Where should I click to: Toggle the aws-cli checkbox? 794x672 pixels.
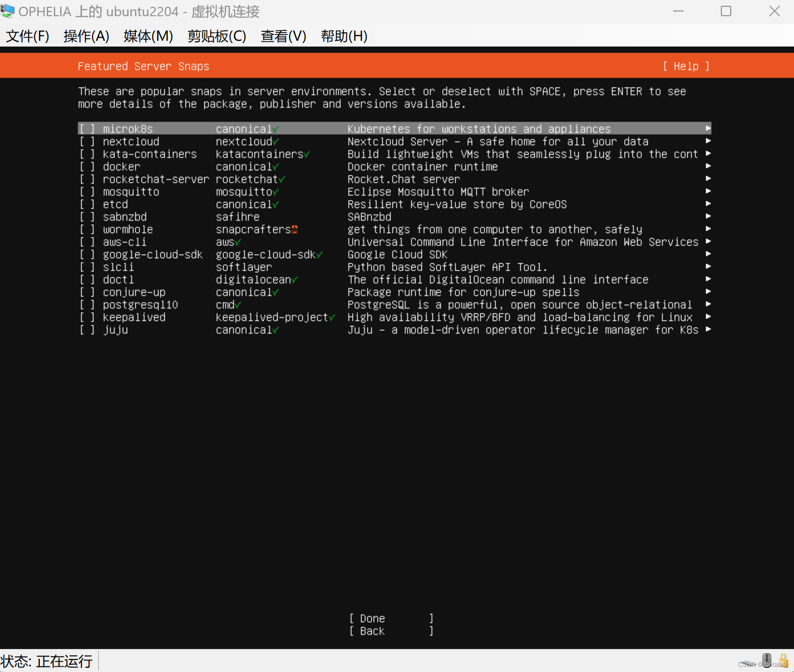pos(87,242)
